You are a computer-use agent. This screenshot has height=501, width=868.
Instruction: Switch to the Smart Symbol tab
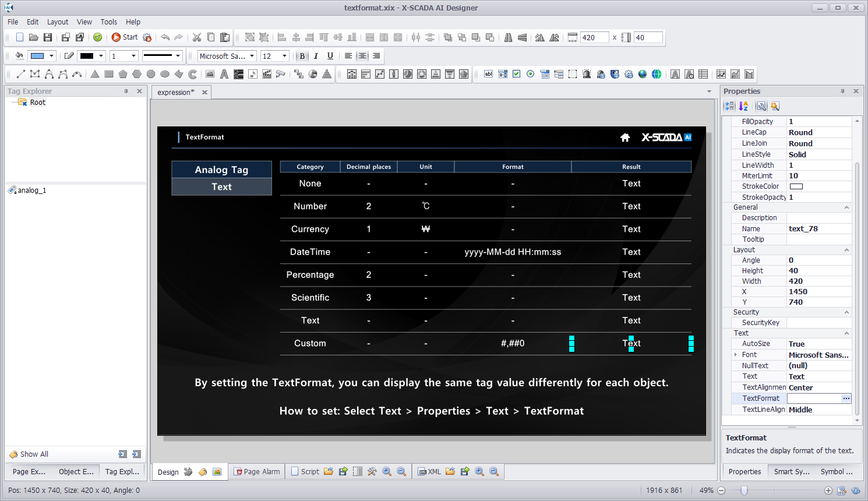791,471
